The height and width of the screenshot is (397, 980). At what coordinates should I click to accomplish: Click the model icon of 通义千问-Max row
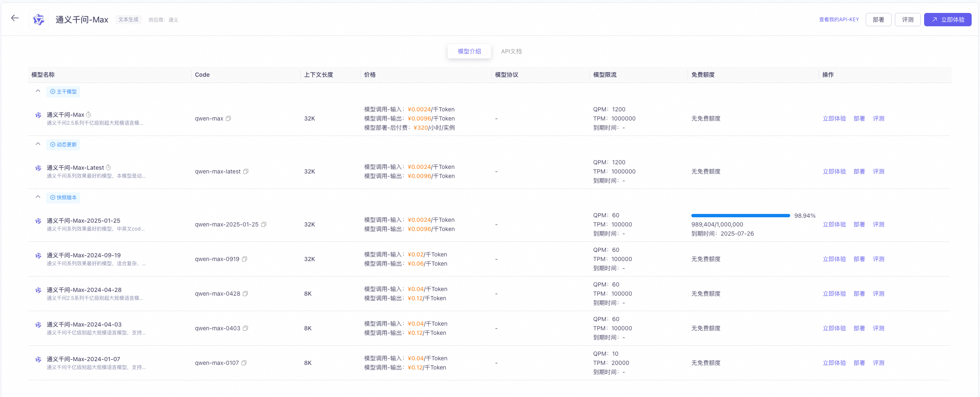coord(38,115)
